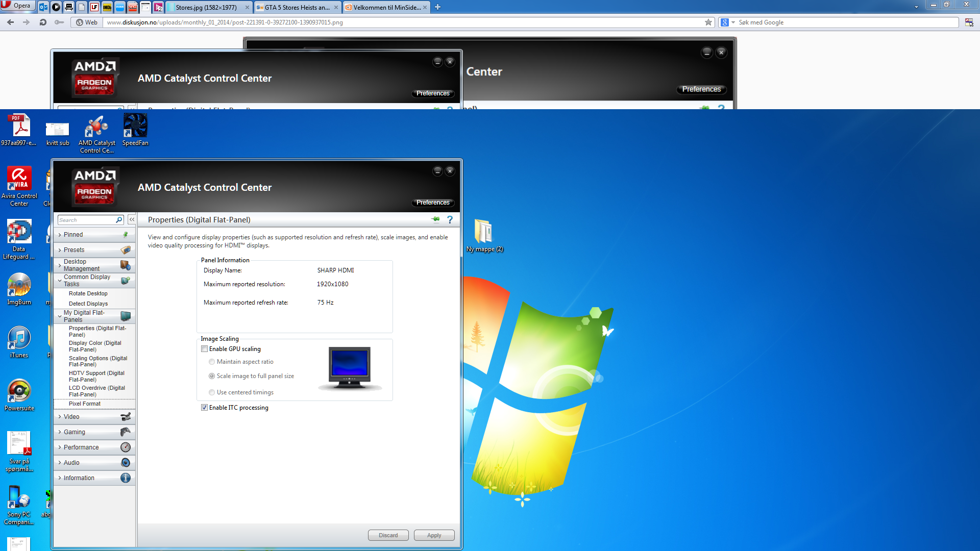Open the closed tabs dropdown arrow
Viewport: 980px width, 551px height.
[x=916, y=7]
